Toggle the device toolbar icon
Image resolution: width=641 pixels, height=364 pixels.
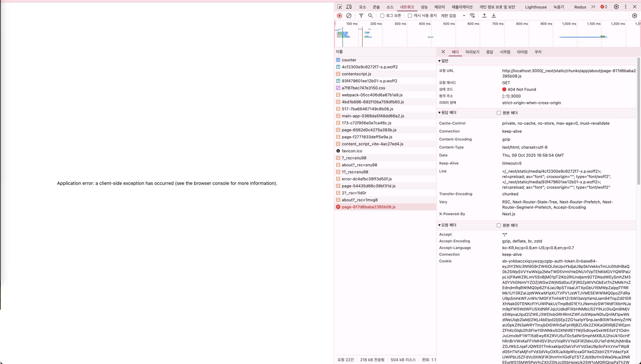[x=349, y=7]
